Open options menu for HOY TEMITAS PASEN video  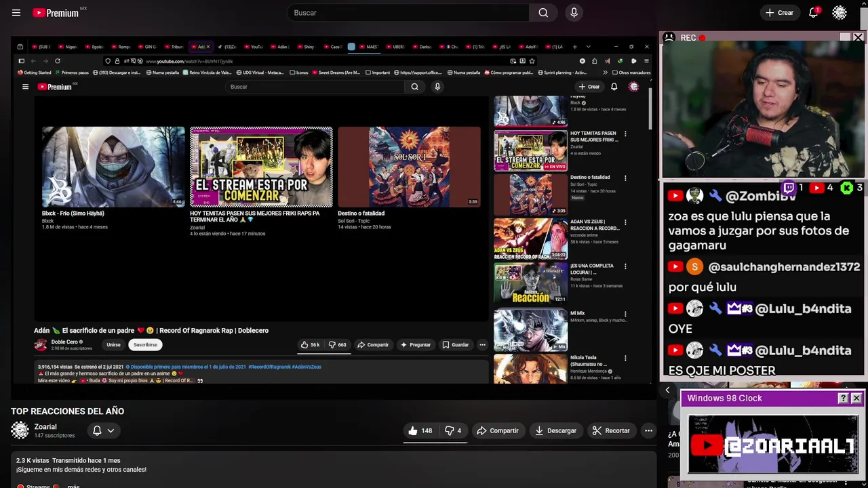point(625,134)
